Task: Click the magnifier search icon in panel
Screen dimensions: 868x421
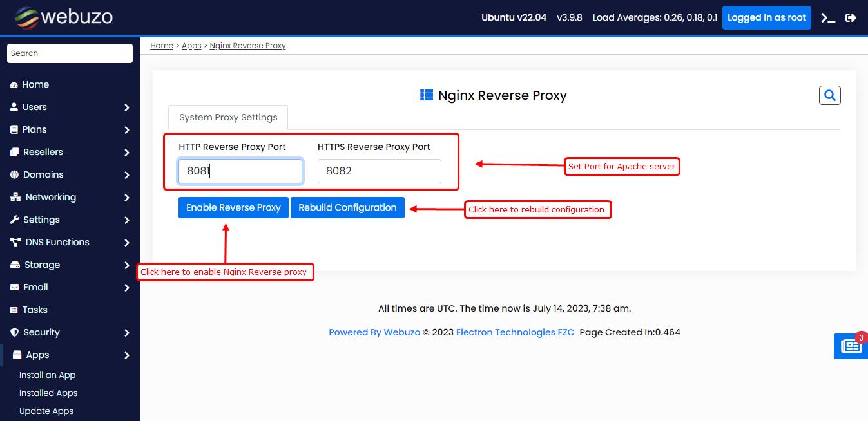Action: [x=829, y=95]
